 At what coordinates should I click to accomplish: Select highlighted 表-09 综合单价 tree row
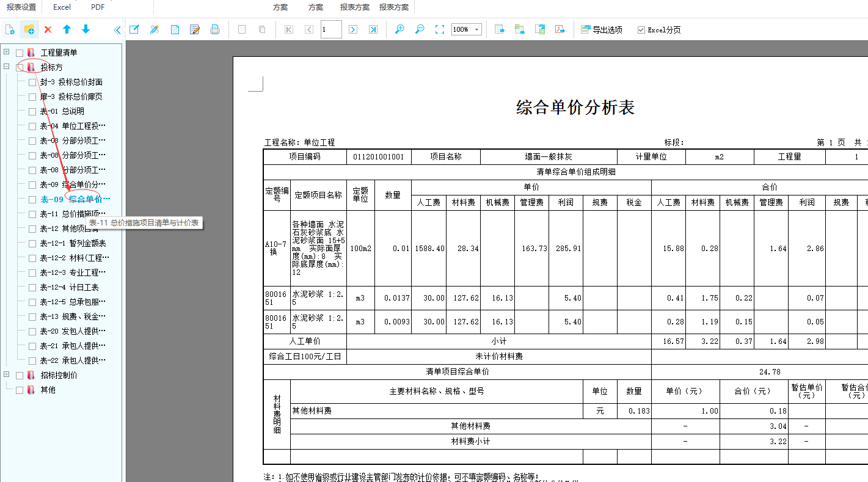pos(75,200)
